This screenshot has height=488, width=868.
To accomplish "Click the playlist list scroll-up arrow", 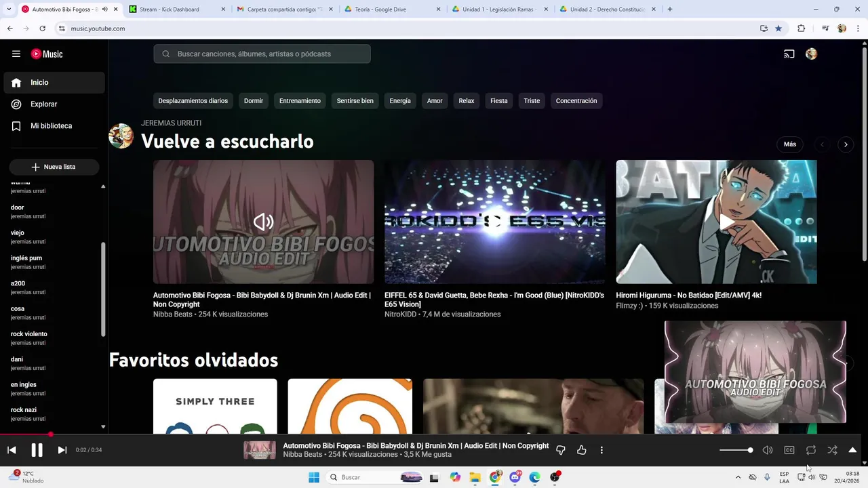I will point(103,186).
